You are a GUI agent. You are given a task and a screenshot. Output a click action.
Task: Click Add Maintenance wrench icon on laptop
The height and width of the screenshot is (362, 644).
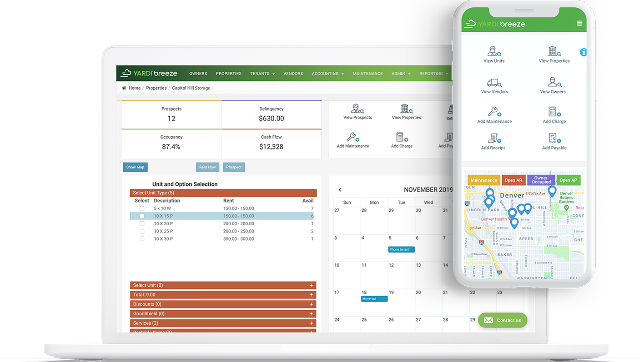[352, 137]
